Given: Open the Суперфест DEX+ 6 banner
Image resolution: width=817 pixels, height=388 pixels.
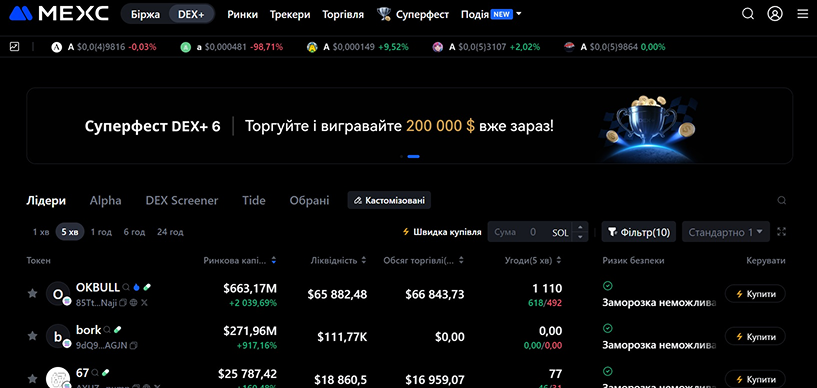Looking at the screenshot, I should click(410, 126).
